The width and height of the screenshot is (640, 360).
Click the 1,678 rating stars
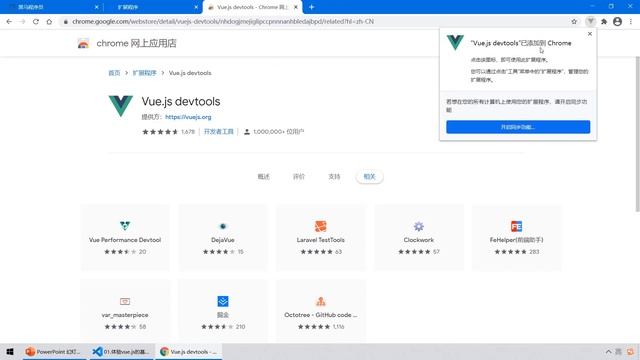(160, 132)
